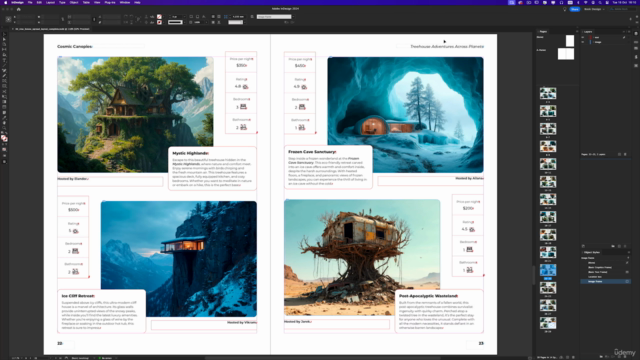Go to the Home screen icon
Image resolution: width=640 pixels, height=360 pixels.
(18, 9)
